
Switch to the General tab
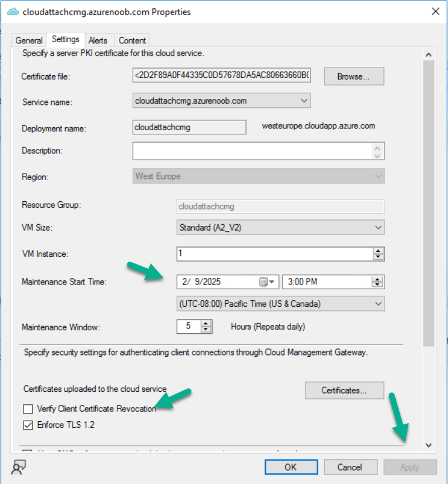coord(29,40)
